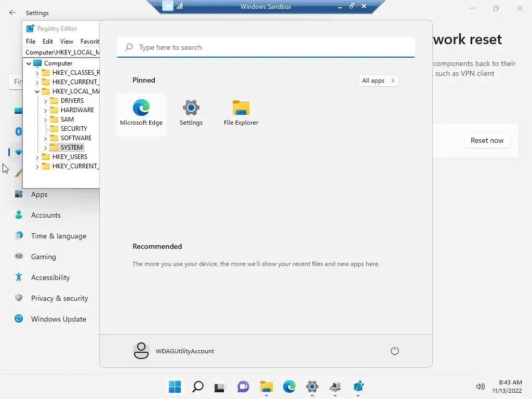Collapse HKEY_LOCAL_MACHINE key chevron

(x=37, y=91)
